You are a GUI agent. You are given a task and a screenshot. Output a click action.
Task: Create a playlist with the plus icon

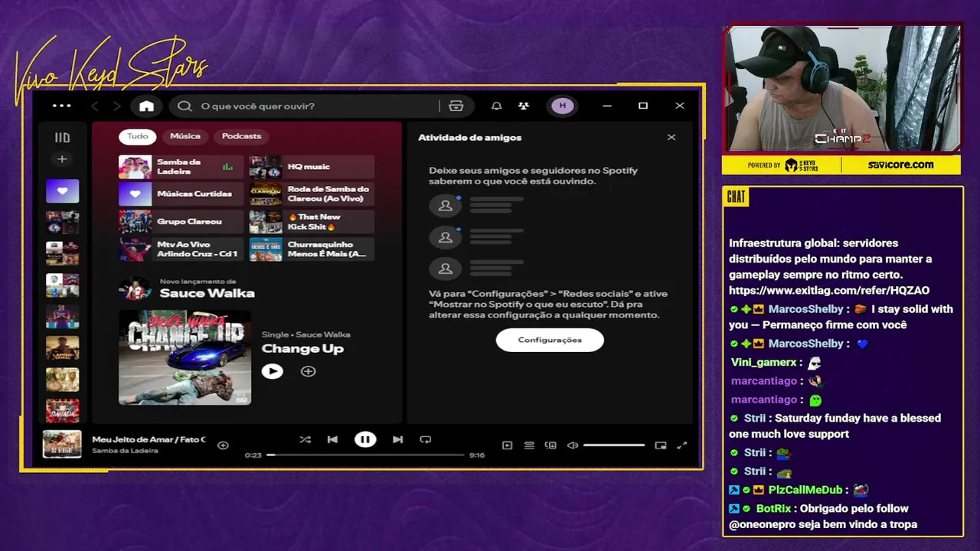[62, 159]
